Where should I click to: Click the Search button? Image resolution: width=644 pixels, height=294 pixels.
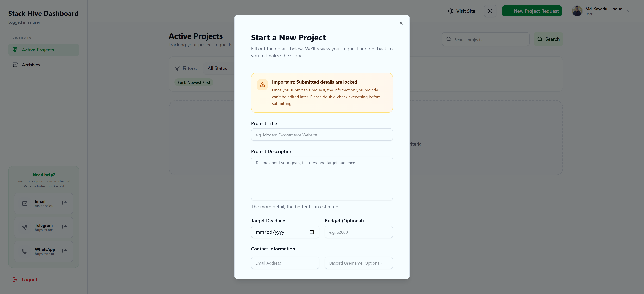[x=548, y=39]
